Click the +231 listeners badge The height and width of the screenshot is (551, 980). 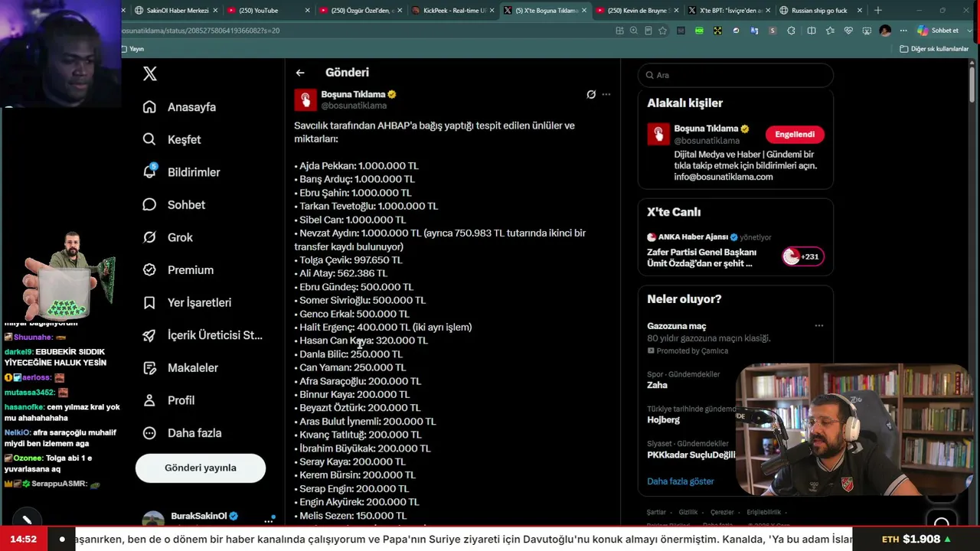coord(802,257)
